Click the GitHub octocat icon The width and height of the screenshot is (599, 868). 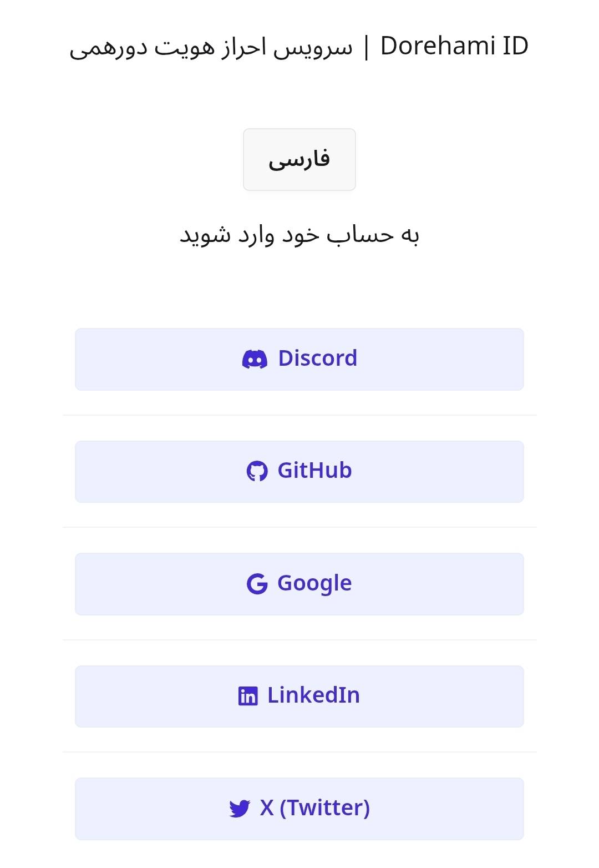[x=257, y=471]
